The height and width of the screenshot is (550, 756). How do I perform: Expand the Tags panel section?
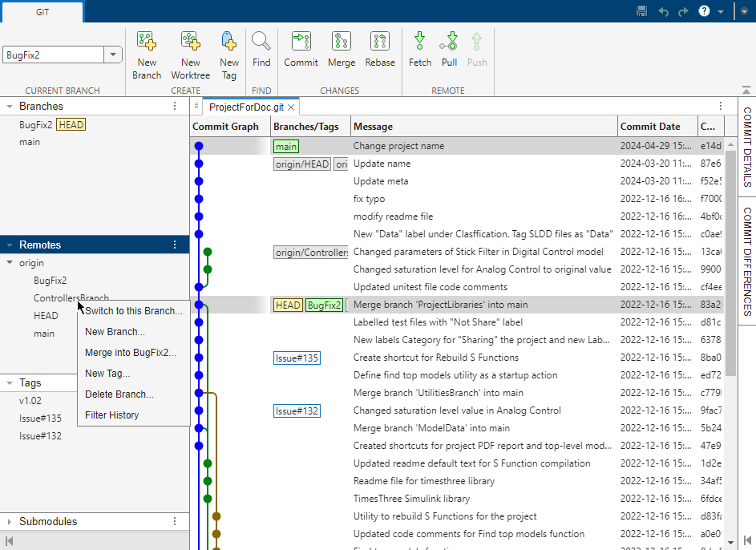pos(9,382)
